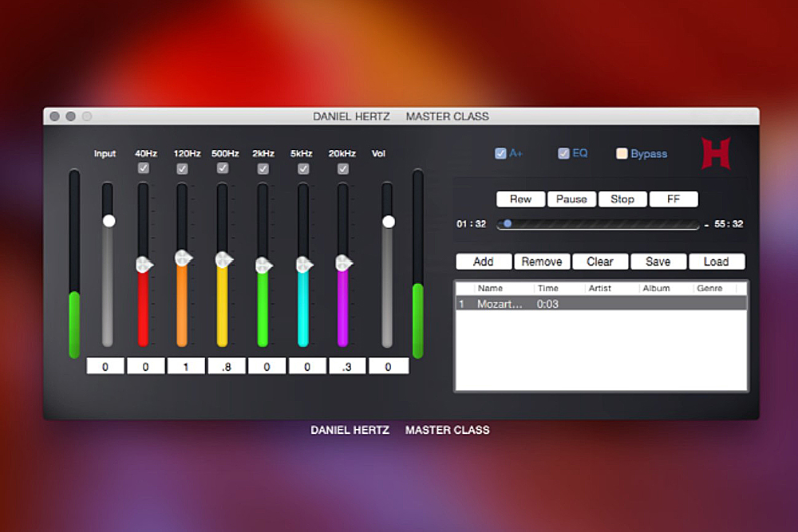Sort playlist by Genre column
This screenshot has width=798, height=532.
click(714, 289)
